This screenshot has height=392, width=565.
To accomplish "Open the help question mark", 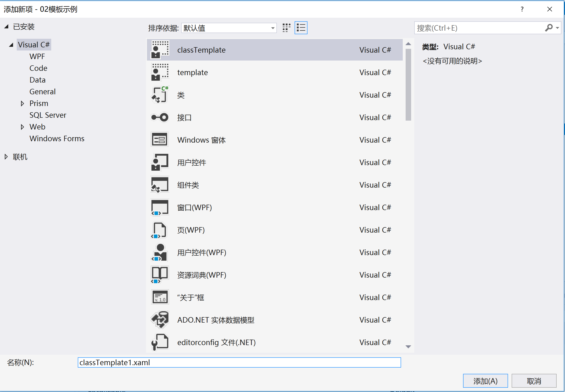I will coord(522,9).
